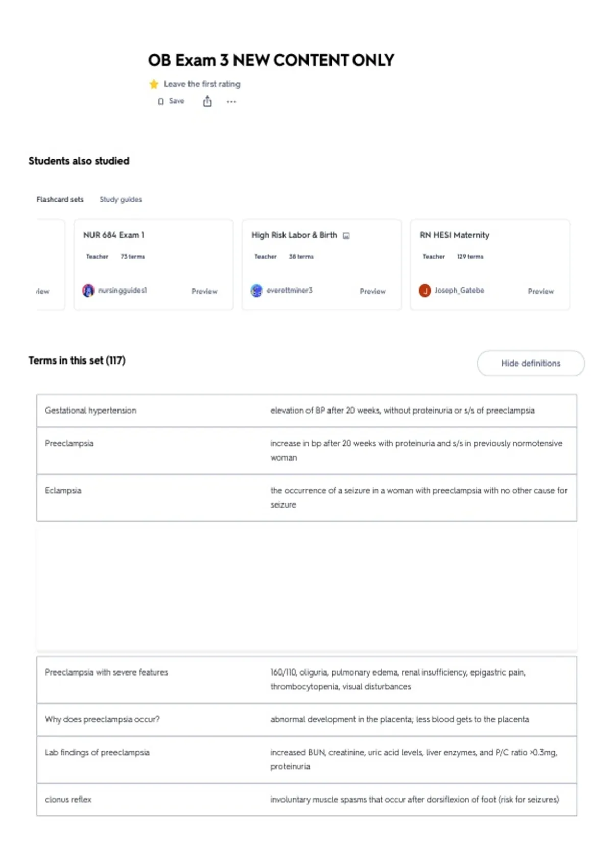The height and width of the screenshot is (868, 613).
Task: Open the Leave the first rating link
Action: click(x=202, y=84)
